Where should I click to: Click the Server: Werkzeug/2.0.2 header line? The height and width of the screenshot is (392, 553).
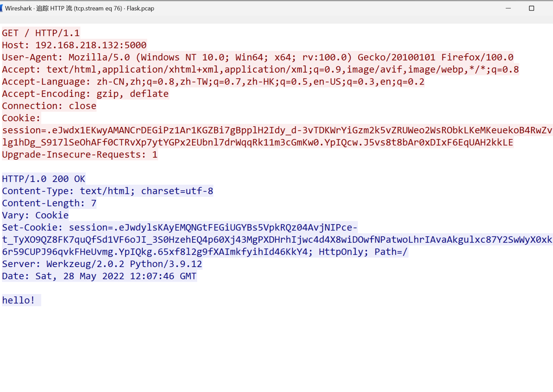[102, 264]
